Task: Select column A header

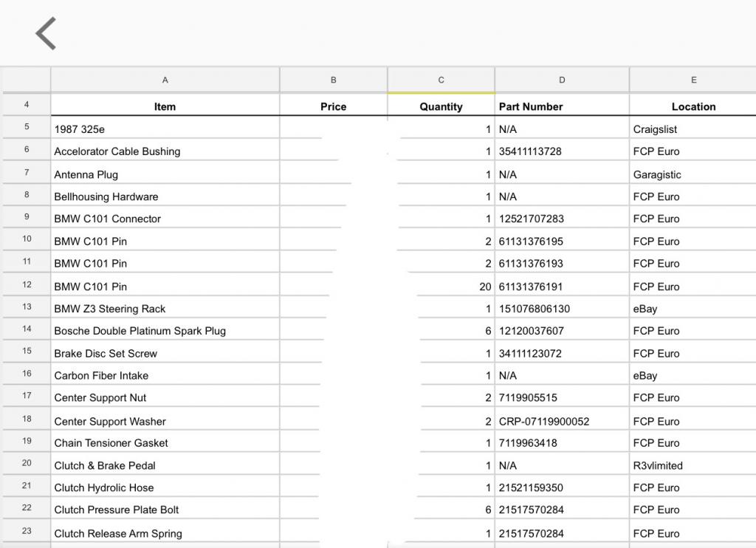Action: pyautogui.click(x=165, y=80)
